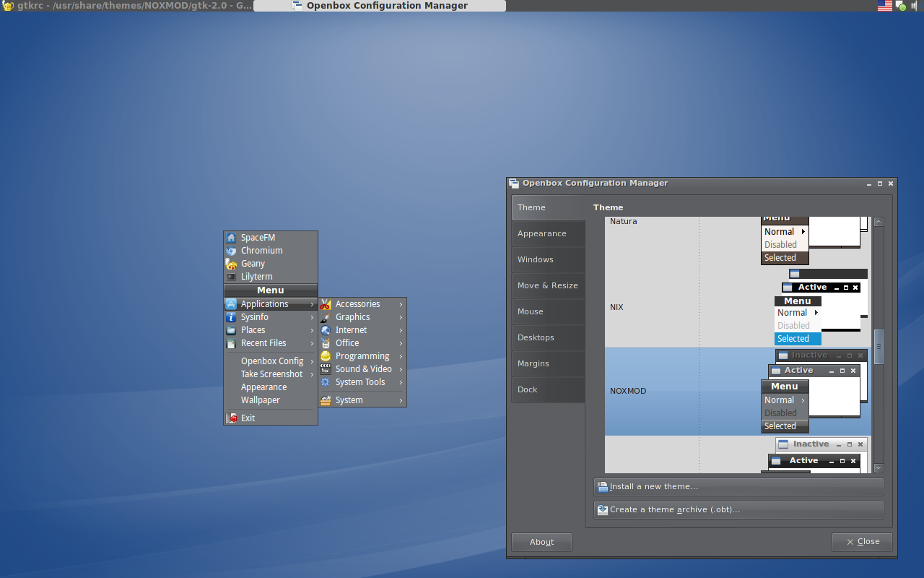Image resolution: width=924 pixels, height=578 pixels.
Task: Click the green status tray icon
Action: [901, 6]
